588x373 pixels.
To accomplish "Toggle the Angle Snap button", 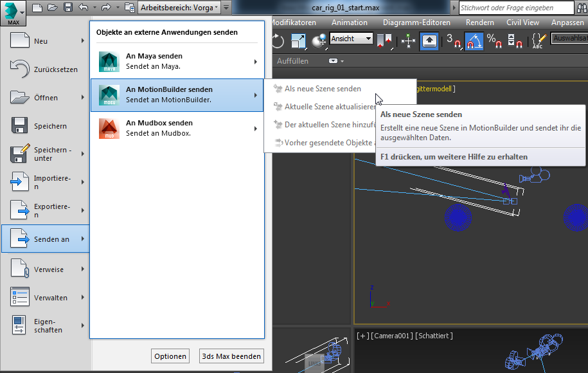I will click(474, 41).
